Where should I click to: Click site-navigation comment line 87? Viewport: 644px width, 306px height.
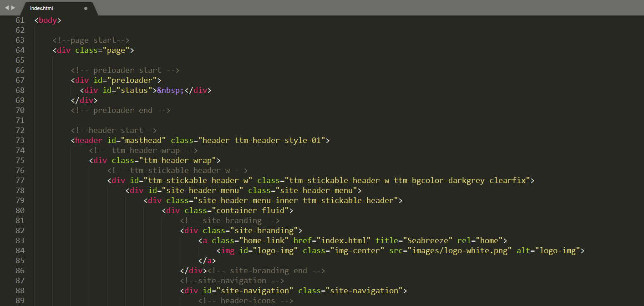point(232,280)
